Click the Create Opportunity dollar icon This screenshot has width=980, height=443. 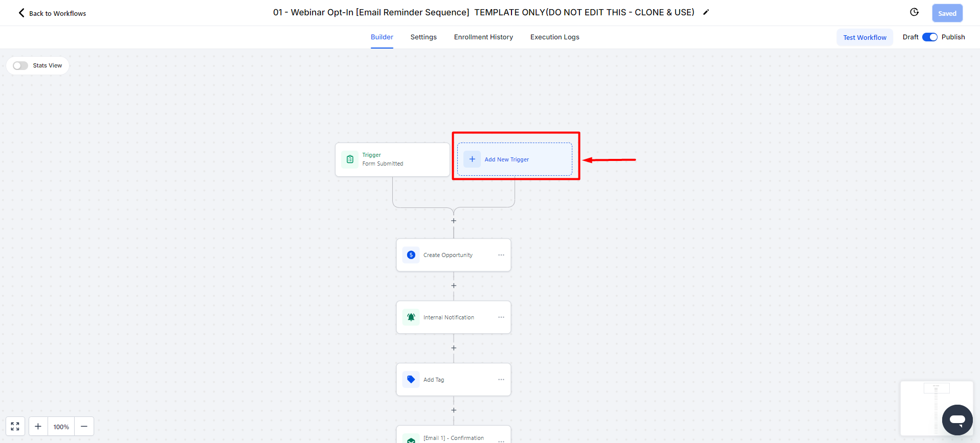[x=411, y=255]
